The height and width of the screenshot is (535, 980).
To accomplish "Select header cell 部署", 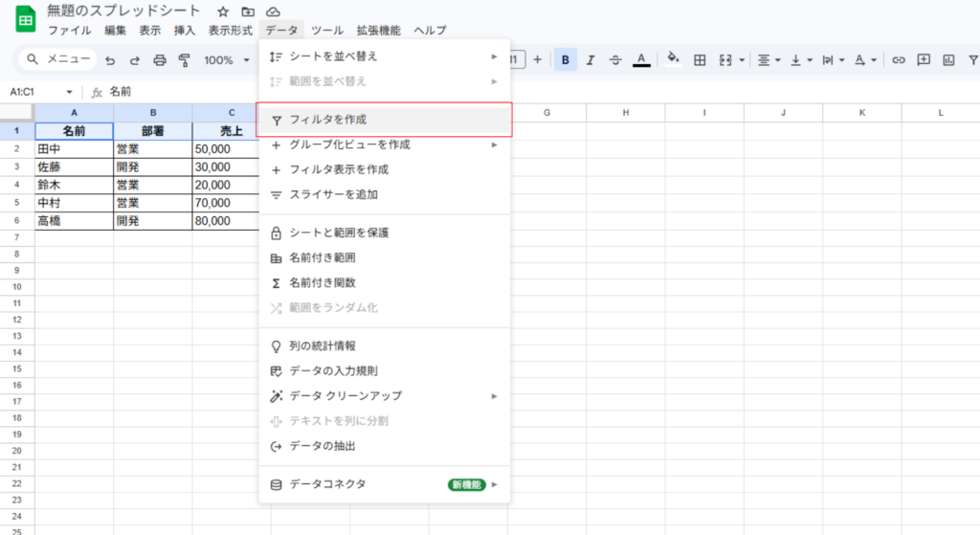I will click(152, 131).
